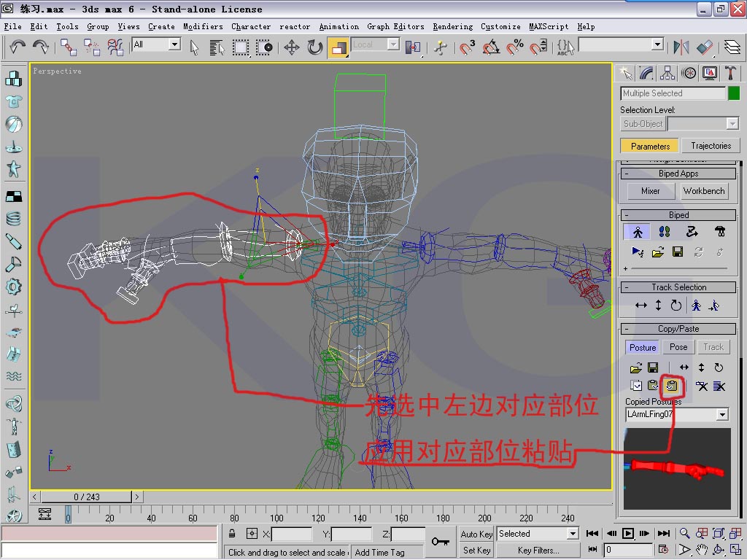Viewport: 747px width, 560px height.
Task: Activate the Select and Link tool
Action: pos(68,47)
